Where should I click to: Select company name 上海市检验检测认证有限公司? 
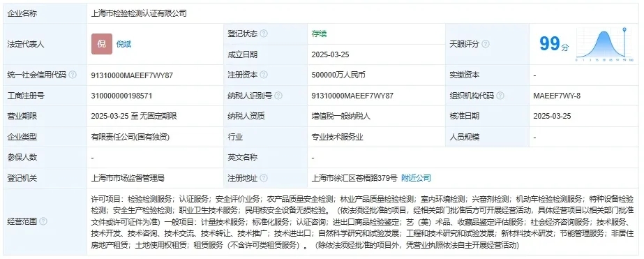click(139, 13)
